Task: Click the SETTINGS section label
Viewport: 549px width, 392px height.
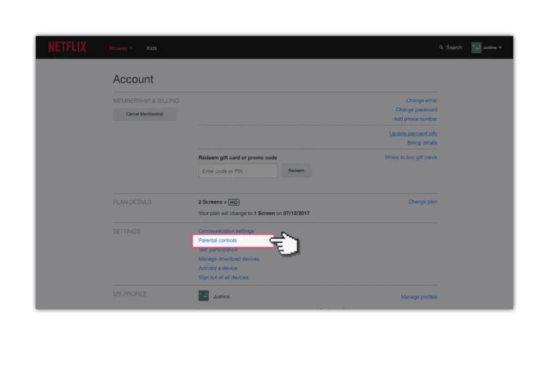Action: (x=127, y=231)
